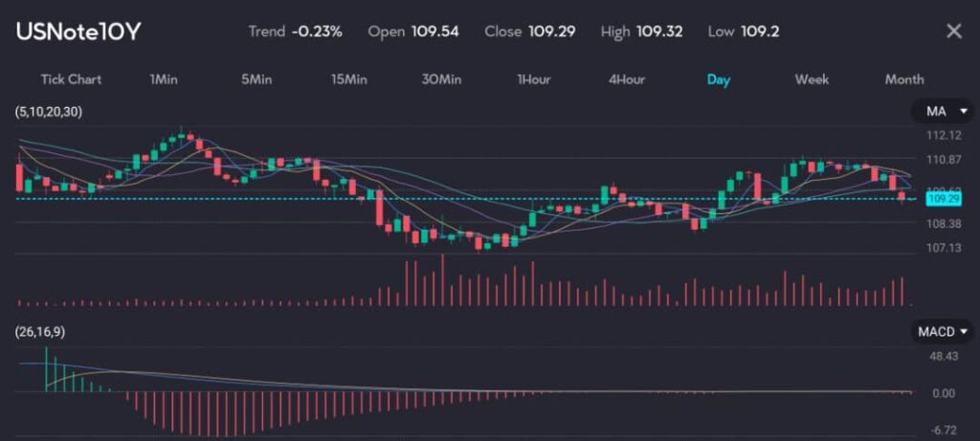Select the 1Min timeframe tab

click(x=164, y=79)
